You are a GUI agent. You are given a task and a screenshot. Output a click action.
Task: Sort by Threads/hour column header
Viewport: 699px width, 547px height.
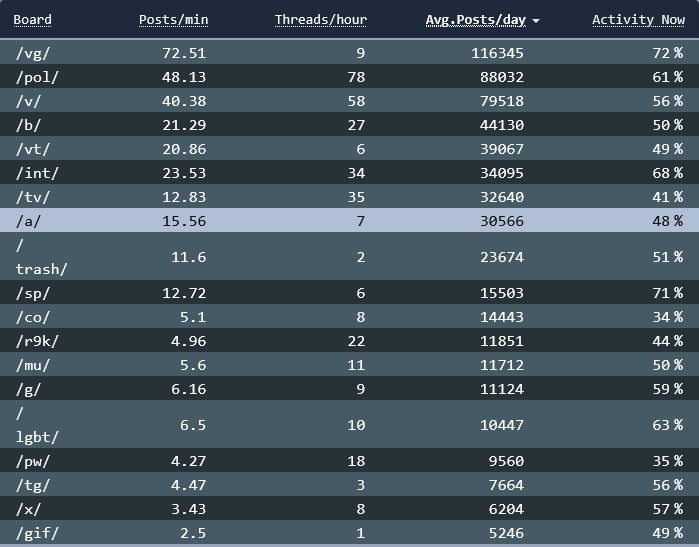(x=321, y=20)
